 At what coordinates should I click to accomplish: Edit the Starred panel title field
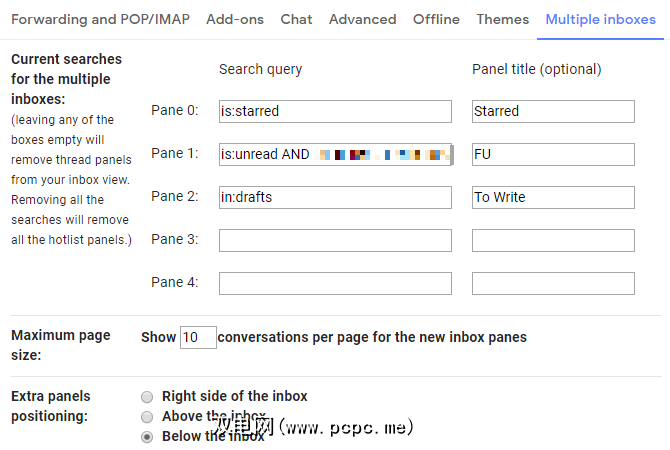552,111
